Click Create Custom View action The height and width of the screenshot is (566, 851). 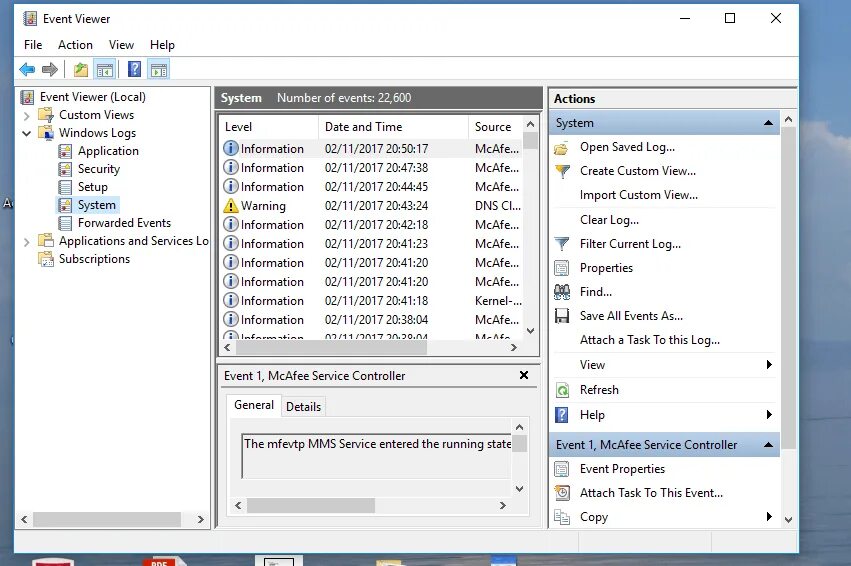tap(638, 171)
